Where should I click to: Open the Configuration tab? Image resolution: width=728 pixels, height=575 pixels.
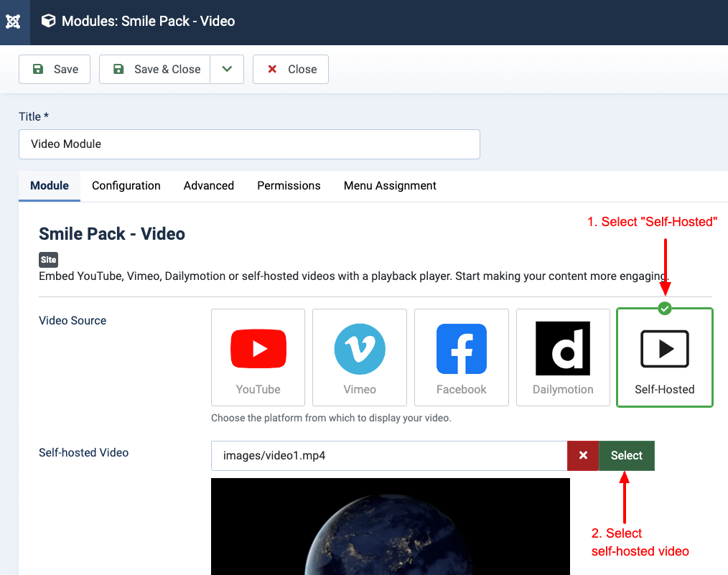(126, 186)
